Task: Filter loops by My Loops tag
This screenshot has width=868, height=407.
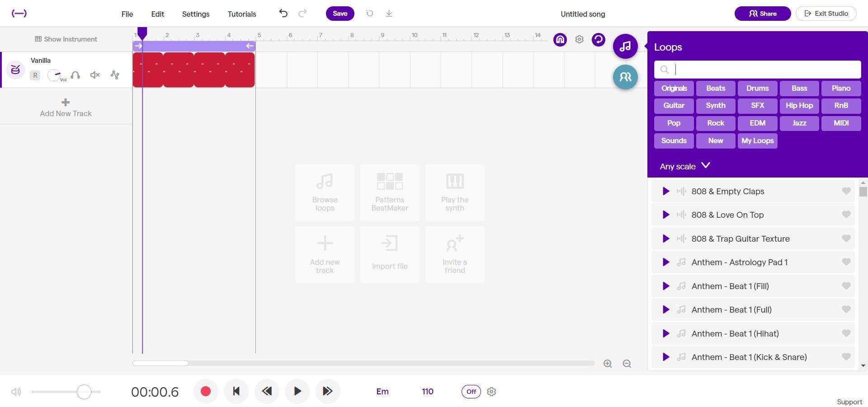Action: (x=758, y=141)
